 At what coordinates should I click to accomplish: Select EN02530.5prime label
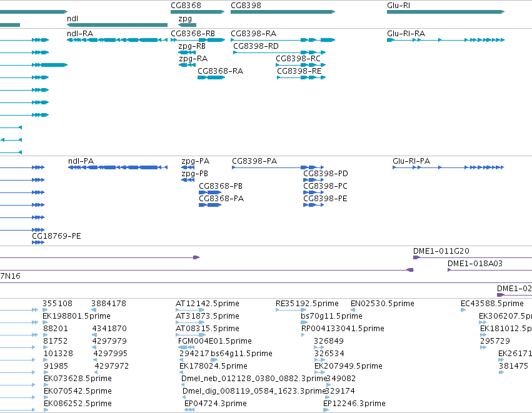click(x=383, y=304)
